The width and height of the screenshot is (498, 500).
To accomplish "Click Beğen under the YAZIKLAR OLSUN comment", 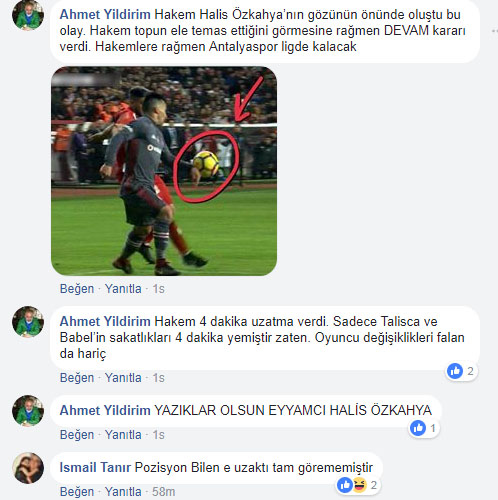I will (x=77, y=435).
